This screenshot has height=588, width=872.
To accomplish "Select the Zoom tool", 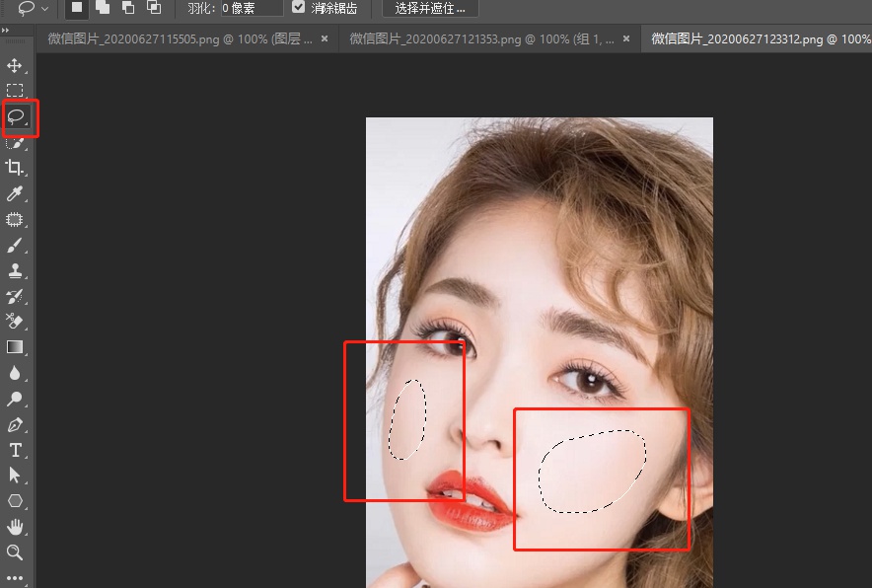I will pos(15,551).
